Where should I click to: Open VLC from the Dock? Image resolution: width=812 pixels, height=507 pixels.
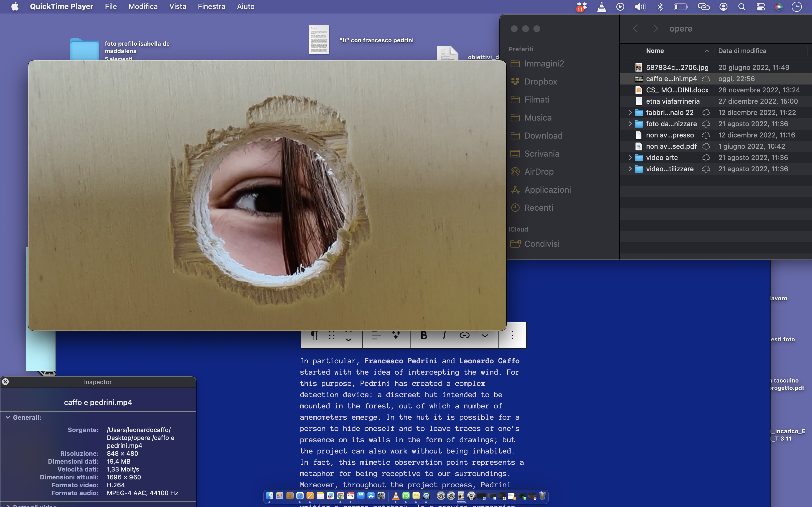tap(396, 496)
